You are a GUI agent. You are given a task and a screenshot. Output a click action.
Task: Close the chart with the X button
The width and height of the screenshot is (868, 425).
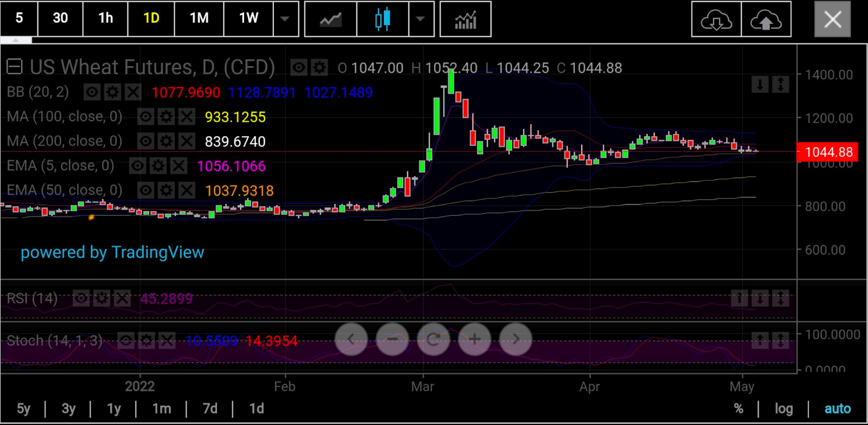coord(833,20)
